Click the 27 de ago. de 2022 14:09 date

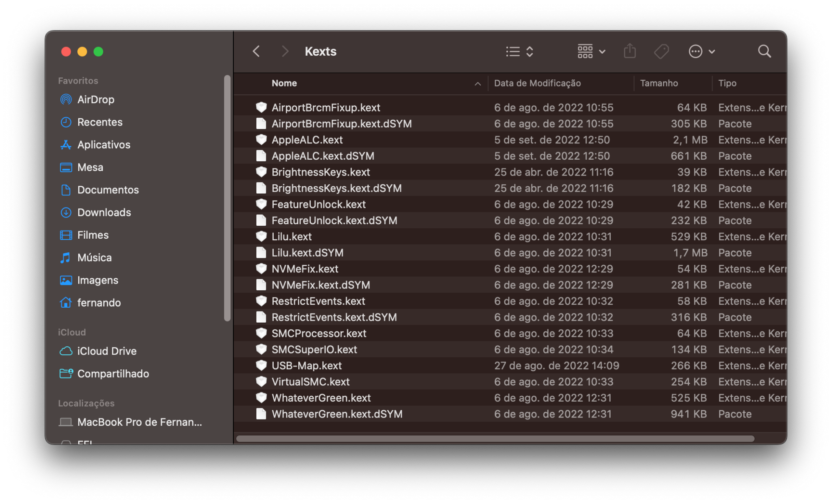click(x=557, y=366)
